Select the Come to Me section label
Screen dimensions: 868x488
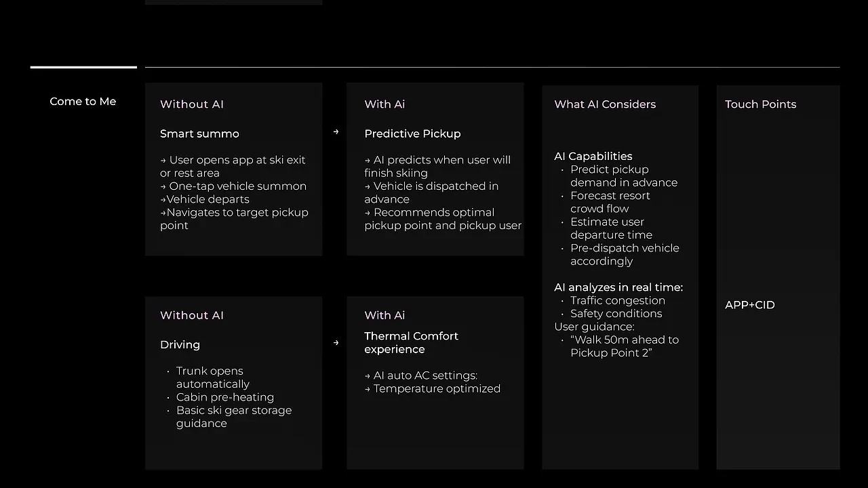[x=83, y=102]
